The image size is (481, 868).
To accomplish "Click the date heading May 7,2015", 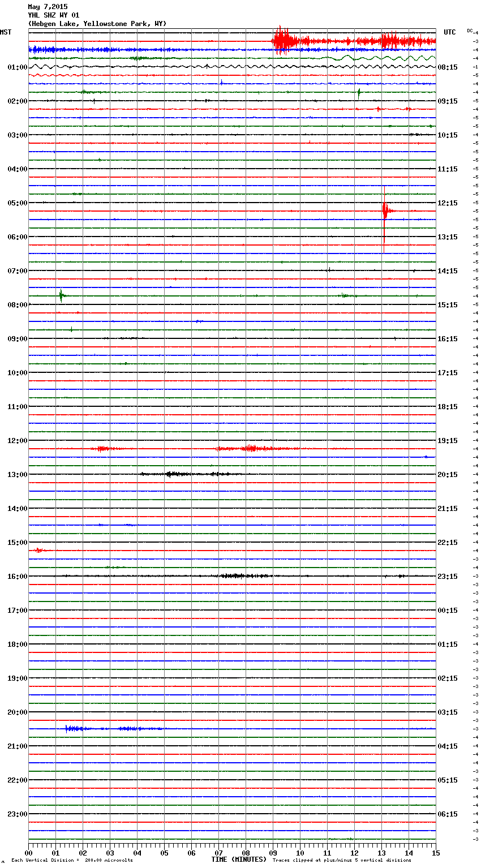I will tap(48, 7).
